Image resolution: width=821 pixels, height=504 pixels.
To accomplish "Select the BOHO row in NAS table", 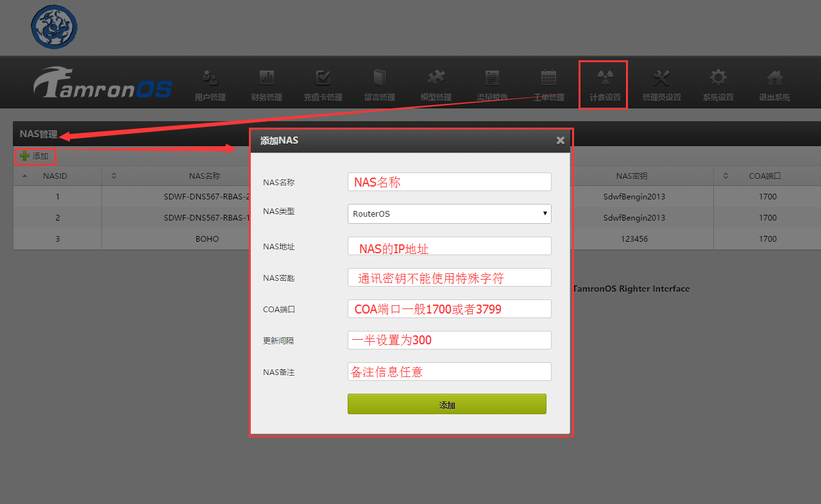I will pos(207,239).
